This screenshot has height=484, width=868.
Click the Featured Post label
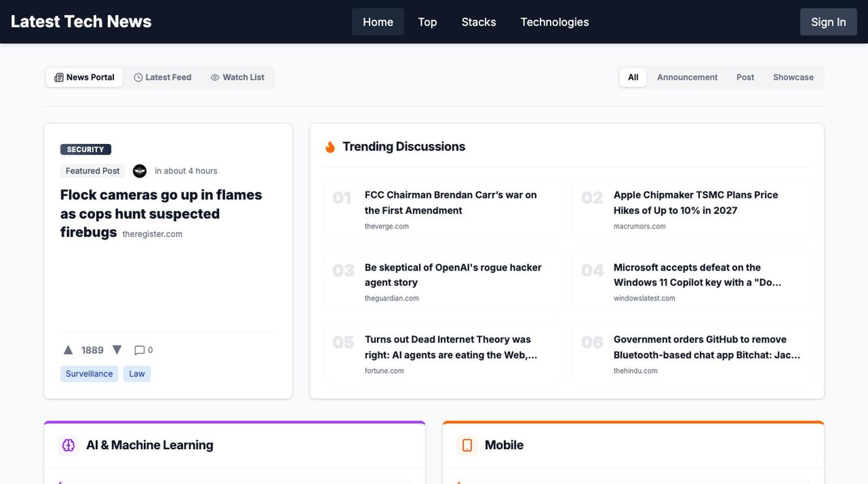pyautogui.click(x=92, y=171)
